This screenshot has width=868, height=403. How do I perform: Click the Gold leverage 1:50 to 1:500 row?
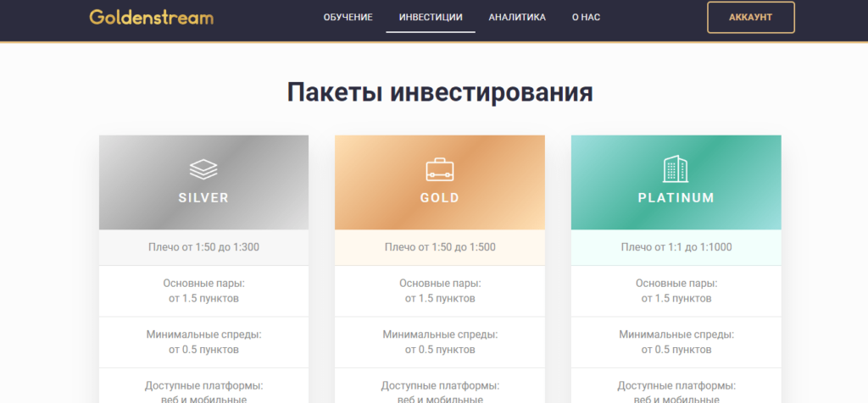tap(439, 247)
